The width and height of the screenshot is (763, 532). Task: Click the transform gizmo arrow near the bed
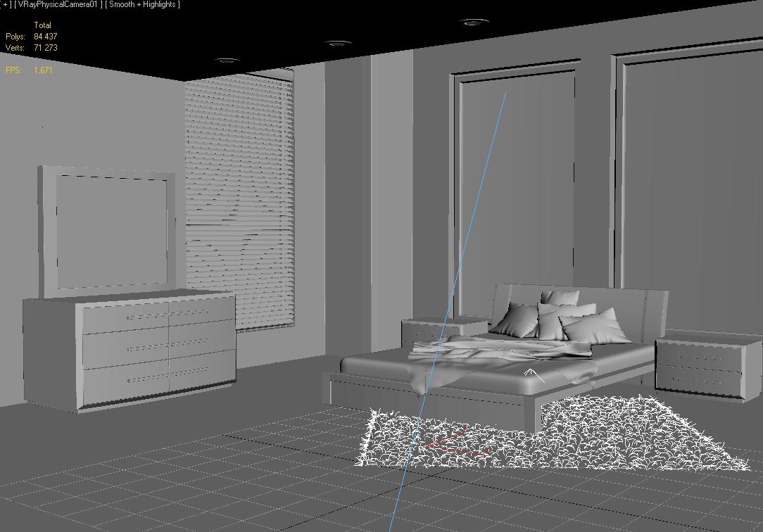[531, 372]
